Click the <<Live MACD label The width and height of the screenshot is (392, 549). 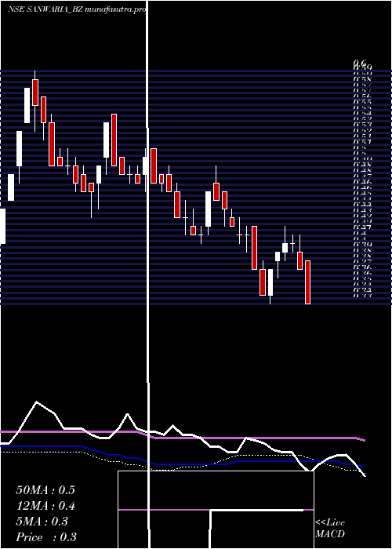point(330,529)
